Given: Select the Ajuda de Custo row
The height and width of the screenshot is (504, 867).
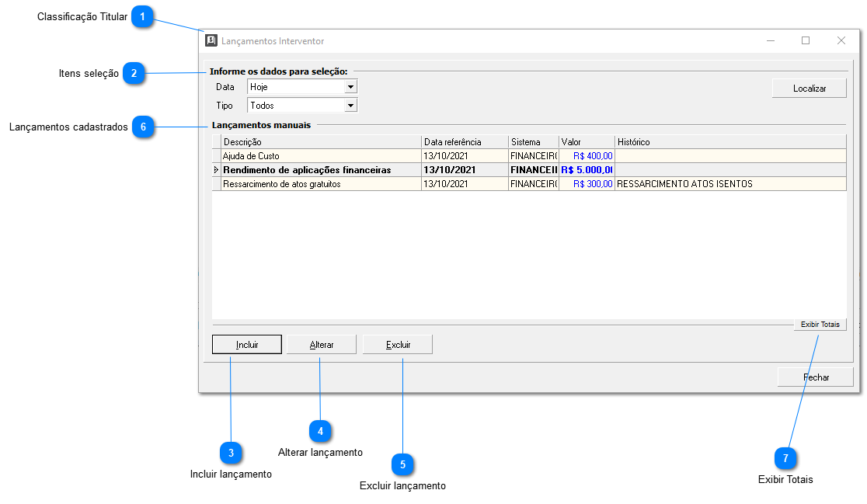Looking at the screenshot, I should coord(529,156).
